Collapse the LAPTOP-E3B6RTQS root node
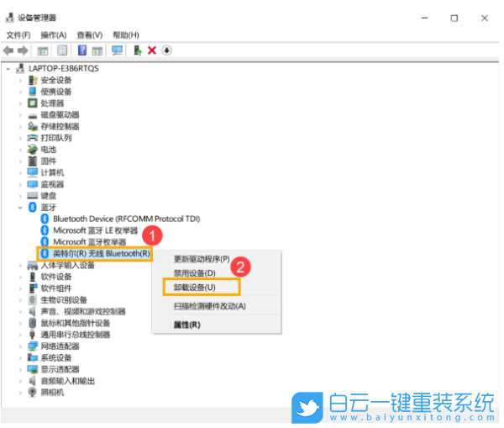 8,69
